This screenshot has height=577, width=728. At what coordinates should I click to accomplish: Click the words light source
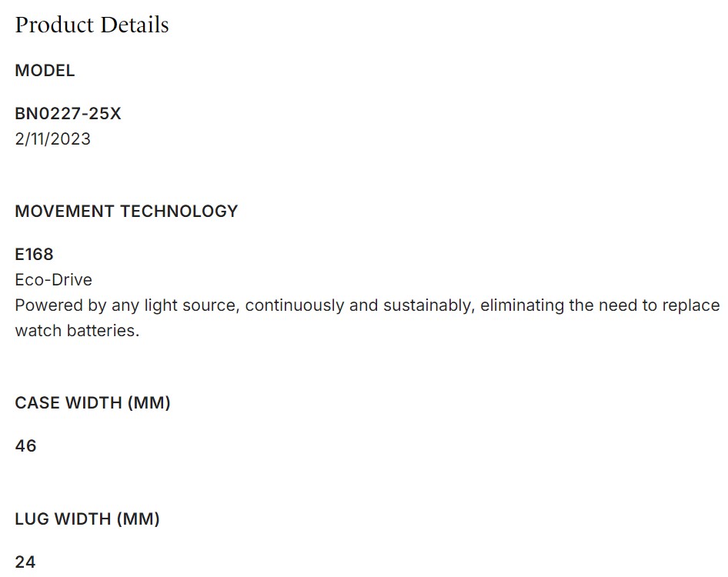click(x=195, y=305)
